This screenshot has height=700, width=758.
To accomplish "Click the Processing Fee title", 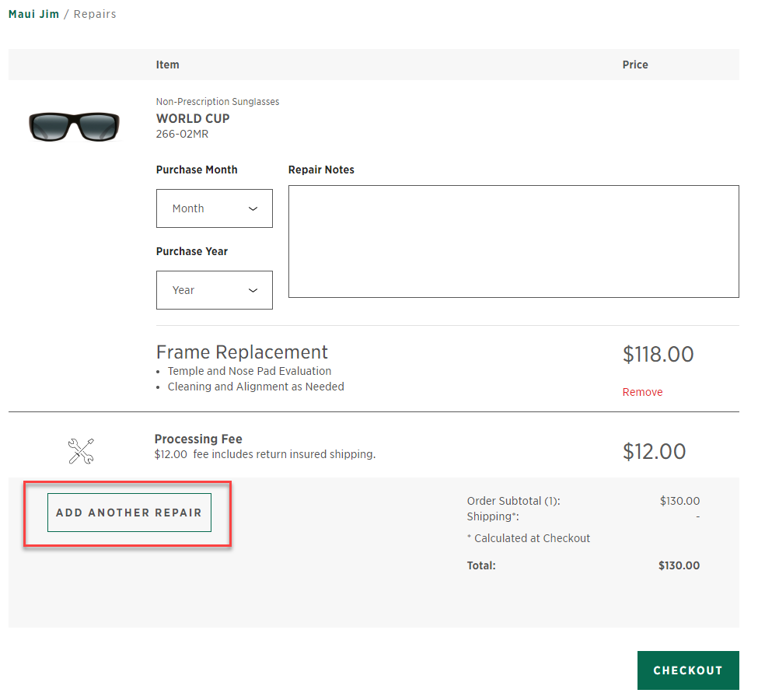I will coord(198,439).
